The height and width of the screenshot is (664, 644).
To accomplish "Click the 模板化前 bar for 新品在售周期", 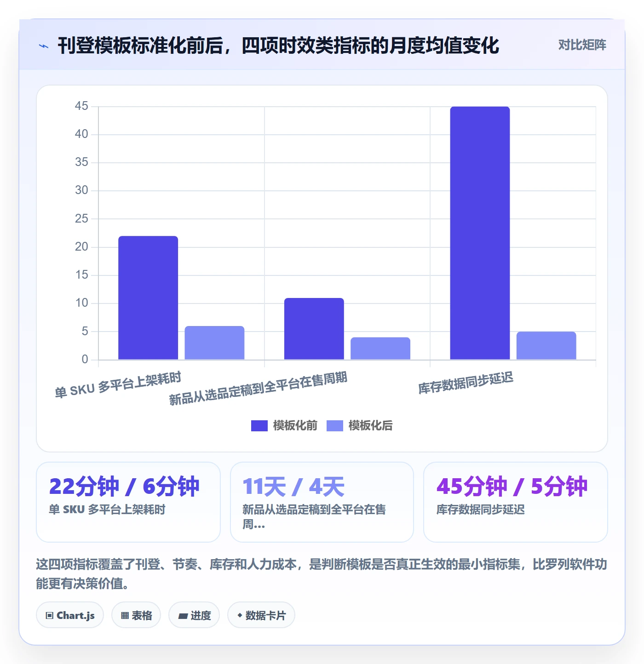I will coord(314,329).
